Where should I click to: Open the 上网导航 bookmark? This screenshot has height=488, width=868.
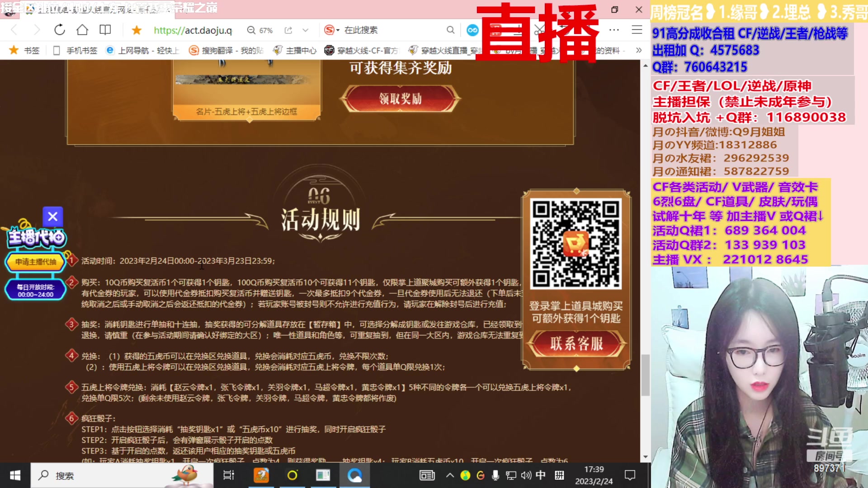pos(142,50)
